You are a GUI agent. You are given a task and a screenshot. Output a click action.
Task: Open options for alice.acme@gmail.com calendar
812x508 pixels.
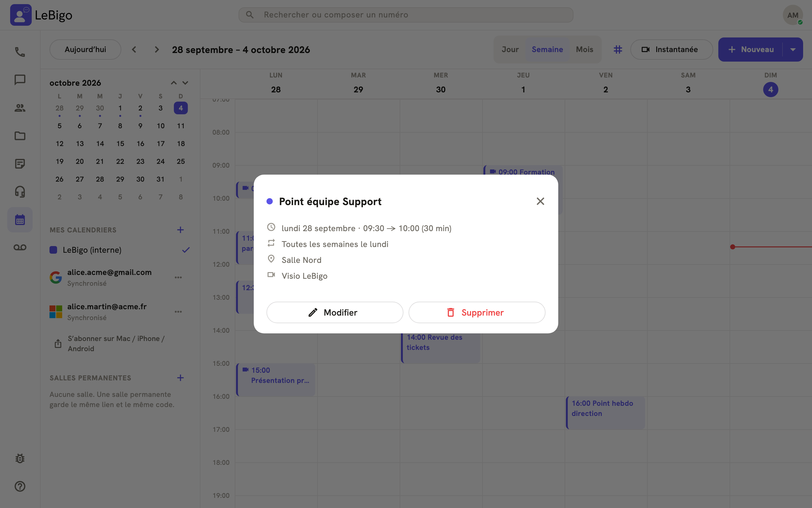coord(178,277)
